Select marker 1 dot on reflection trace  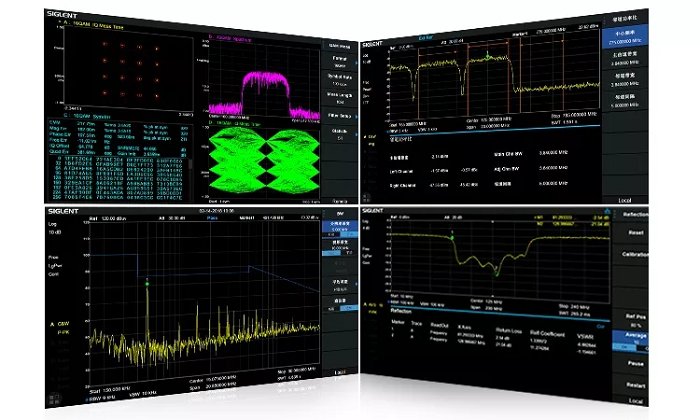click(452, 237)
